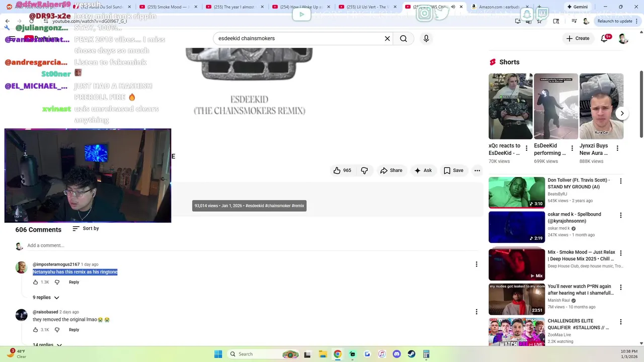Clear the search query with X icon
644x362 pixels.
(387, 38)
